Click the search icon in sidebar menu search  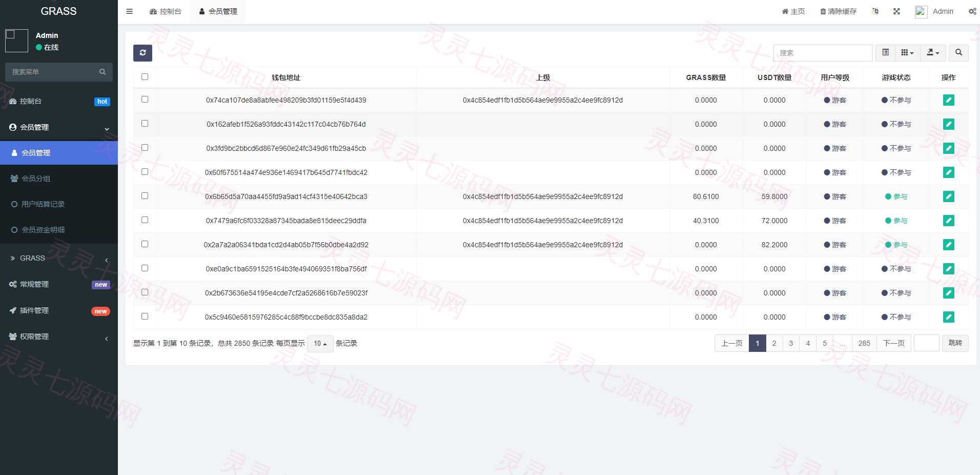pyautogui.click(x=103, y=72)
